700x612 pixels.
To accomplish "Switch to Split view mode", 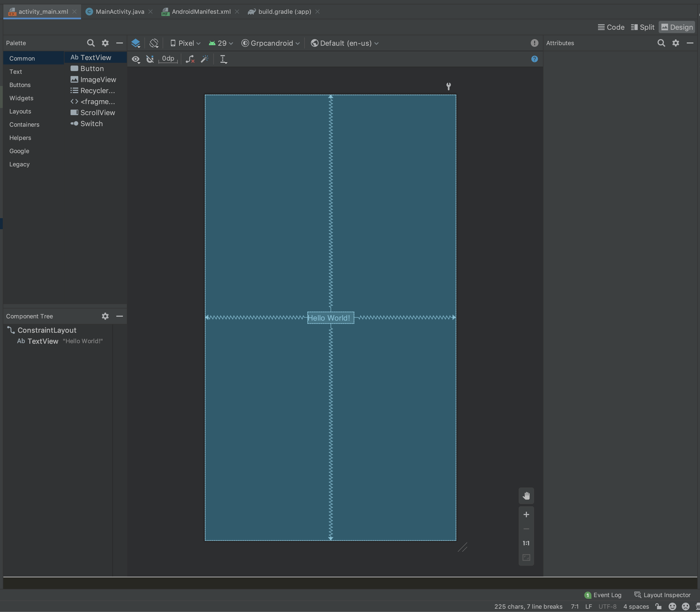I will (x=642, y=27).
